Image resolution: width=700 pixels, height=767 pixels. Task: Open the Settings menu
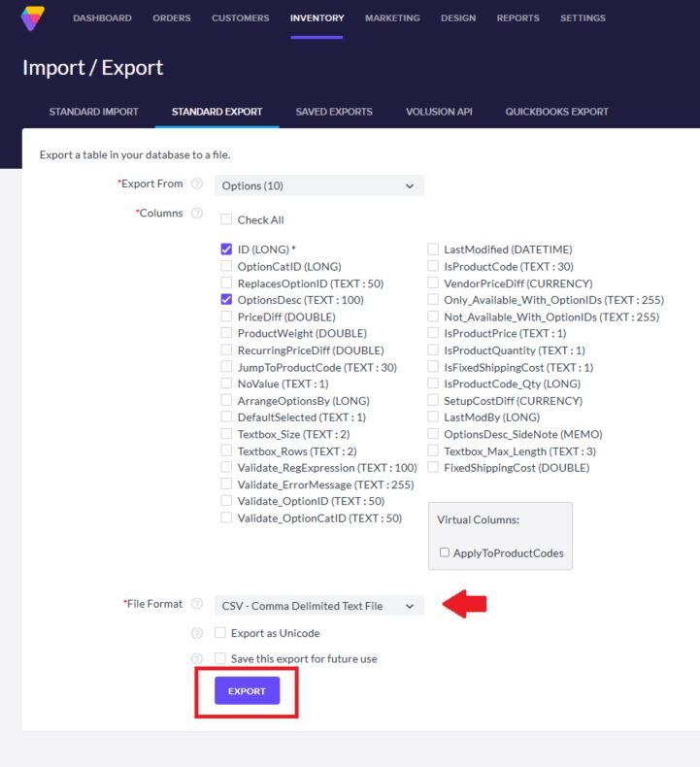(583, 18)
